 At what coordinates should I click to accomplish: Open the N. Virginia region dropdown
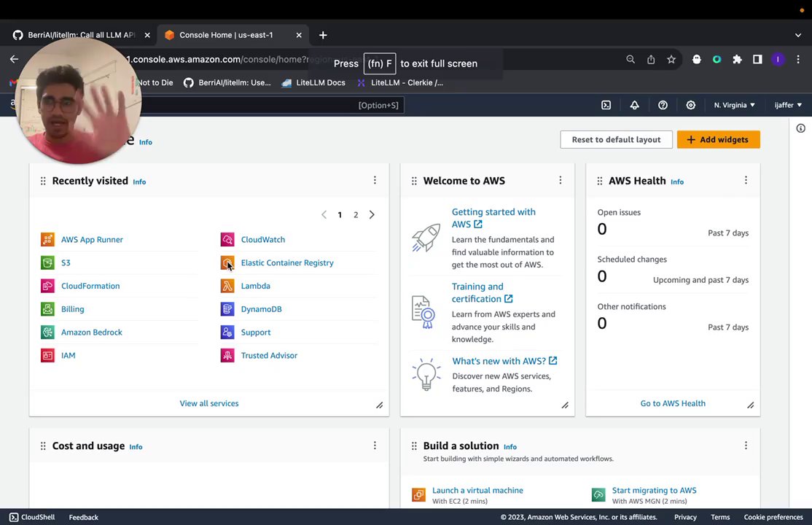pos(734,105)
